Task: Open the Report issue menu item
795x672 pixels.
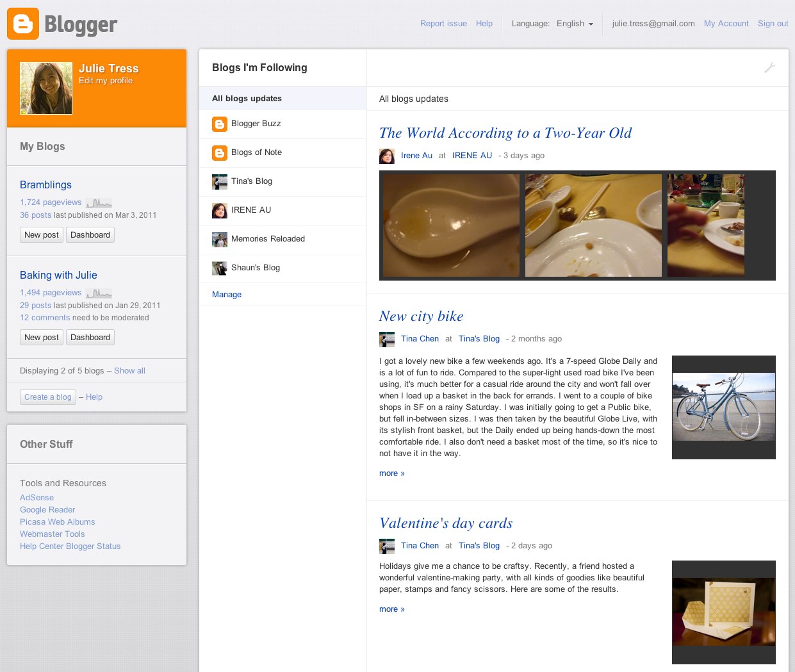Action: 443,23
